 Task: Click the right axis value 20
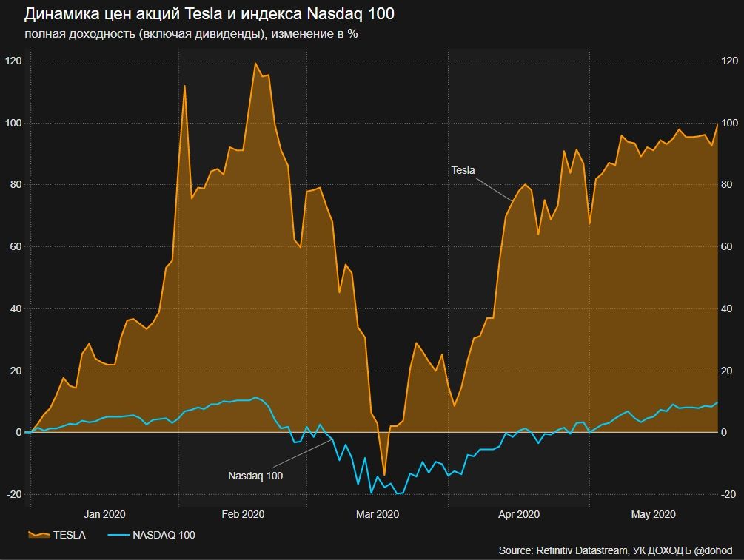coord(727,371)
